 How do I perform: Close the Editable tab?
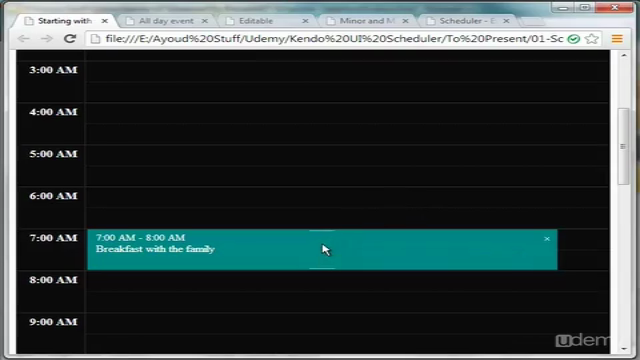305,21
